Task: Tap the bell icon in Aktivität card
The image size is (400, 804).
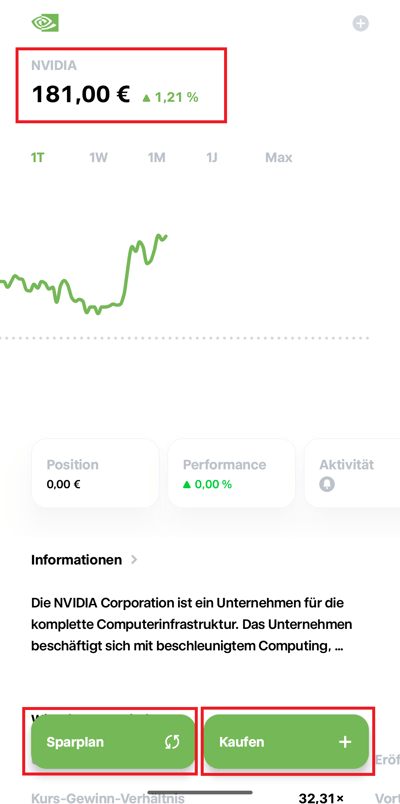Action: pos(327,484)
